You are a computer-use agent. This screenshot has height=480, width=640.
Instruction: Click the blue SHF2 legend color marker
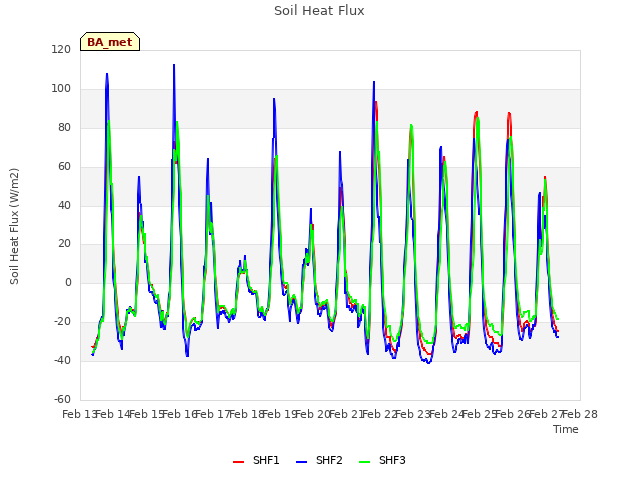pos(301,462)
